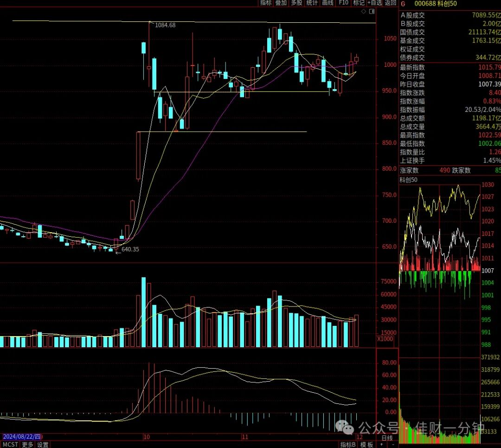The image size is (501, 448).
Task: Open F10 company info
Action: pyautogui.click(x=343, y=3)
